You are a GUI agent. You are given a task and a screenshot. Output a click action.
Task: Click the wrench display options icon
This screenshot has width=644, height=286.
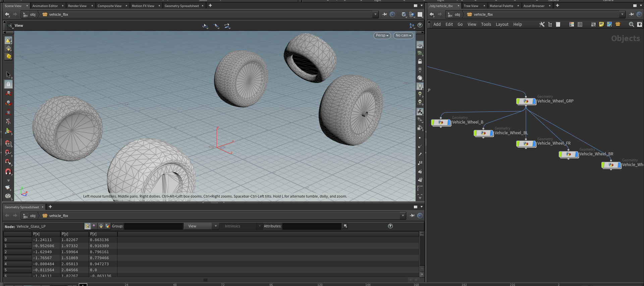pyautogui.click(x=542, y=24)
